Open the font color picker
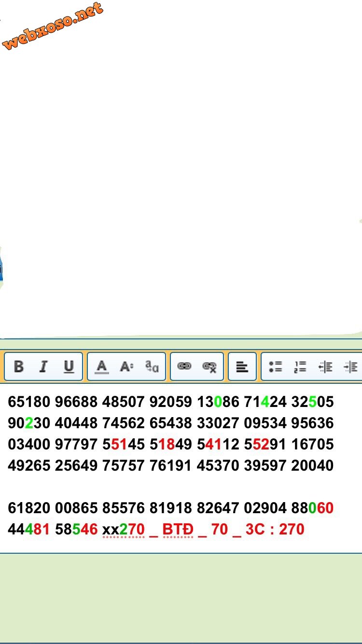362x644 pixels. tap(101, 367)
